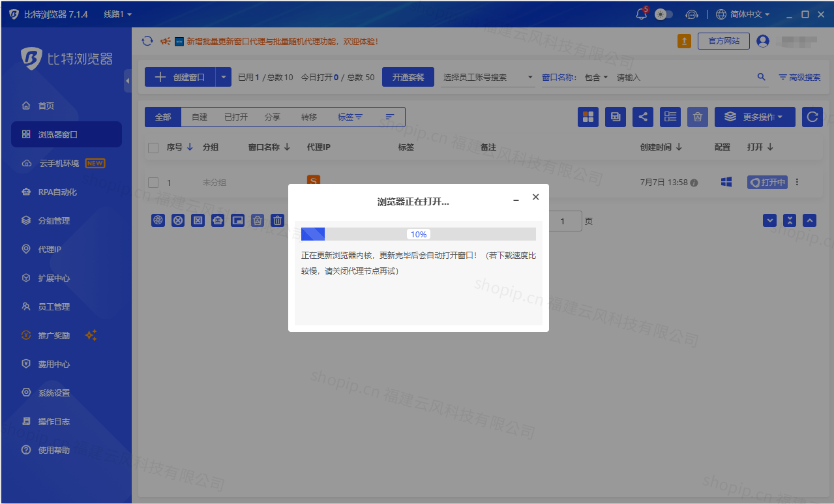This screenshot has height=504, width=834.
Task: Click the first circular batch-open icon in bottom toolbar
Action: coord(158,220)
